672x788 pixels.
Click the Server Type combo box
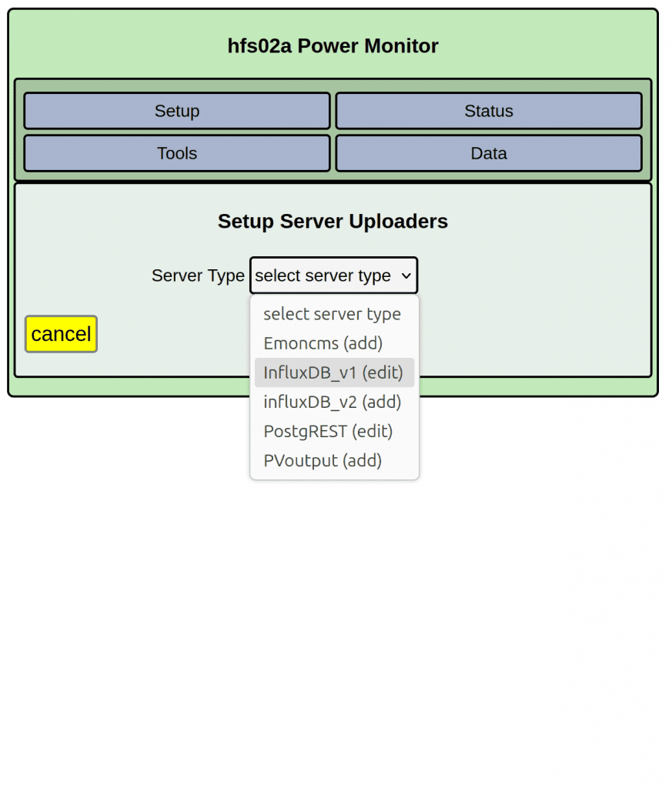(323, 275)
